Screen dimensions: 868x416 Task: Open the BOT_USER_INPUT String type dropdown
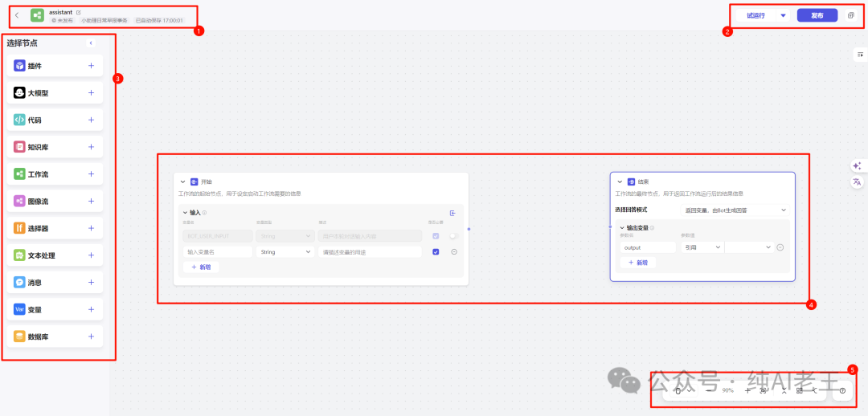[285, 235]
